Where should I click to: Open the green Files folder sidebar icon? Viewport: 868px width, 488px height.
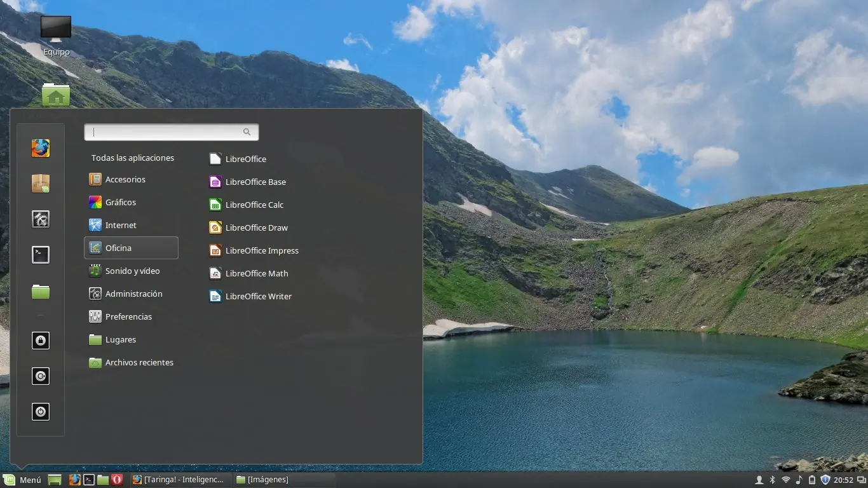pyautogui.click(x=40, y=291)
